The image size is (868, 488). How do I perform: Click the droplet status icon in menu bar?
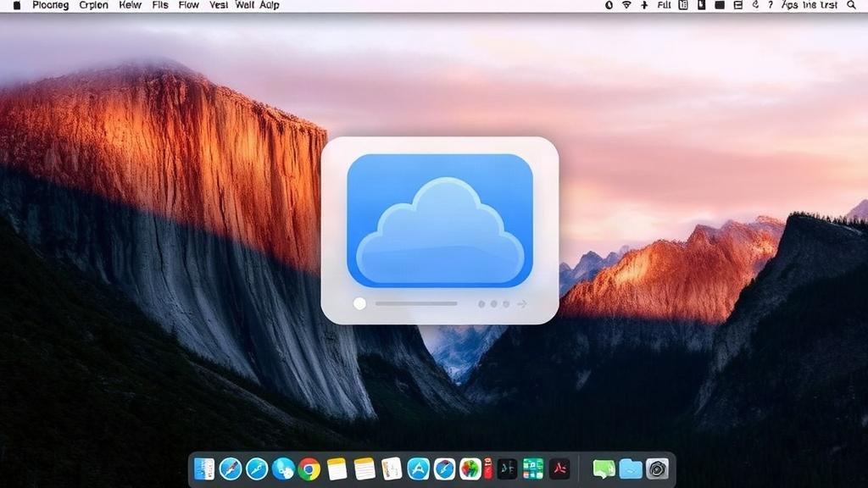609,5
